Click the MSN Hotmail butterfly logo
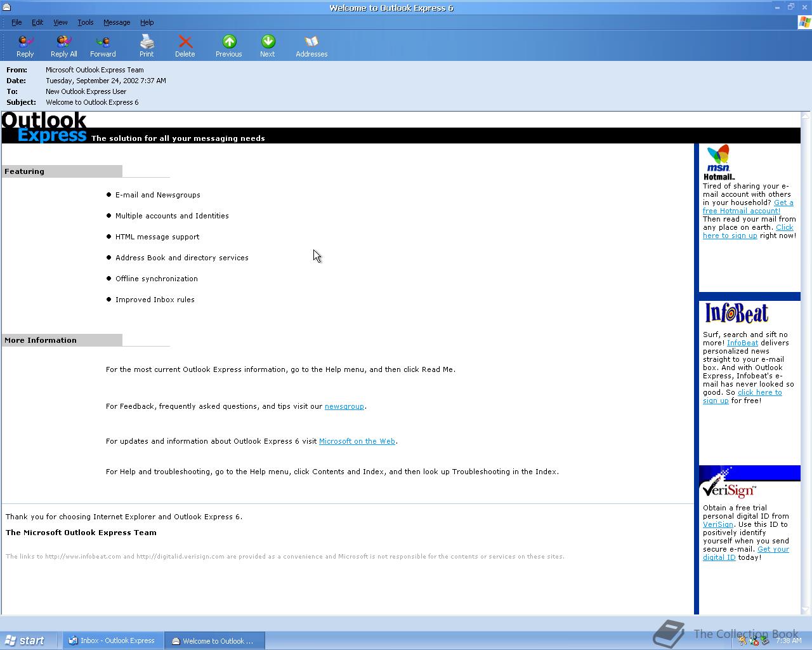Image resolution: width=812 pixels, height=650 pixels. click(x=719, y=162)
